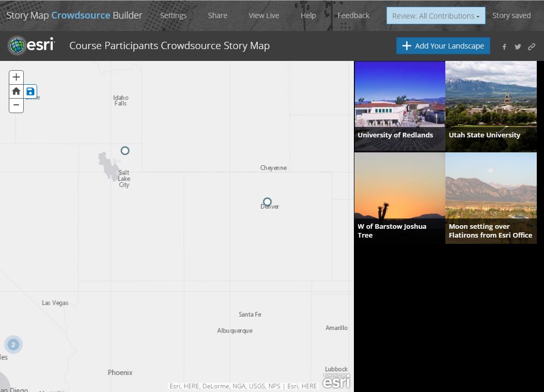
Task: Open Help menu
Action: tap(308, 15)
